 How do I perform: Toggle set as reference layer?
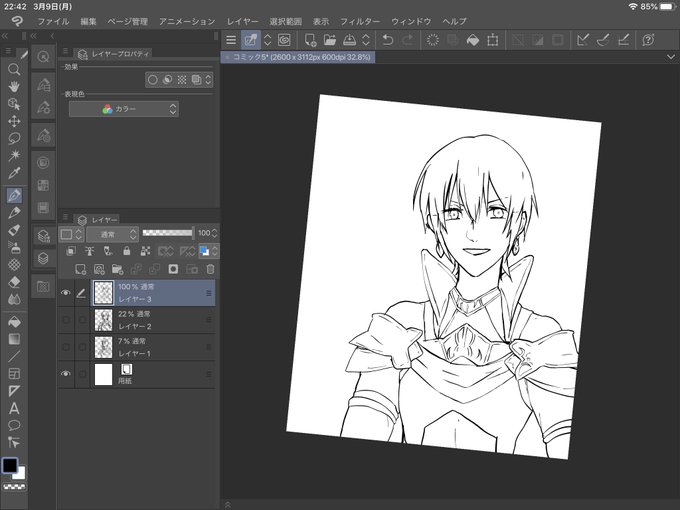click(x=89, y=251)
